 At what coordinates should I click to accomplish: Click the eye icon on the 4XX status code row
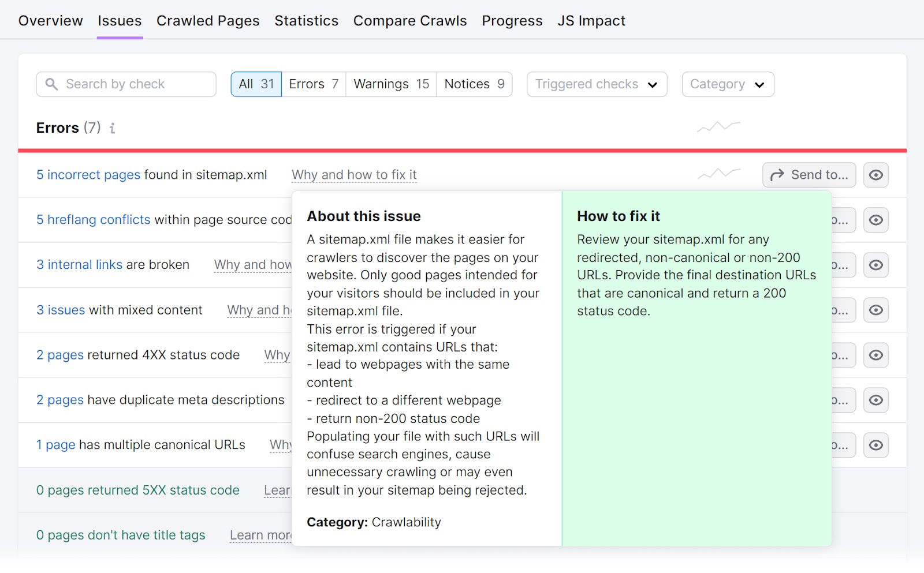[x=876, y=355]
